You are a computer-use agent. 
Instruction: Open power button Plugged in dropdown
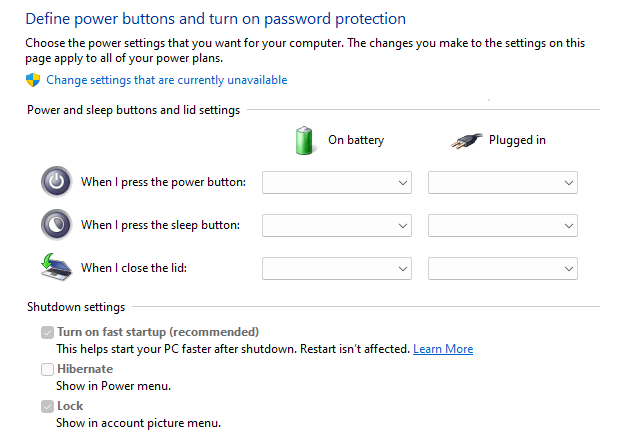point(503,182)
